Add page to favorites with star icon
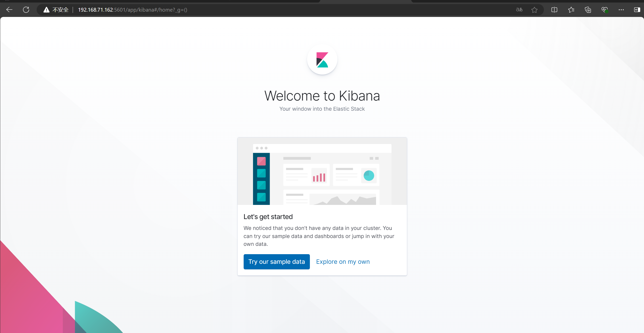Screen dimensions: 644x333 [x=534, y=10]
